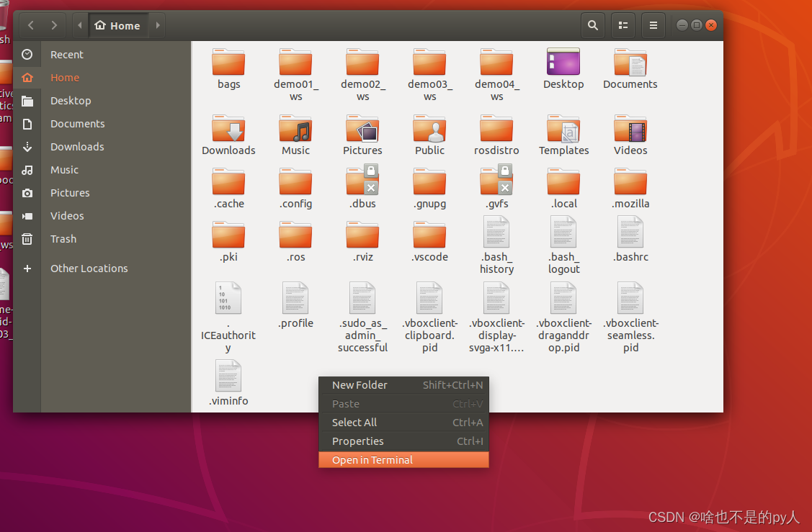Screen dimensions: 812x532
Task: Select the Templates folder
Action: 563,135
